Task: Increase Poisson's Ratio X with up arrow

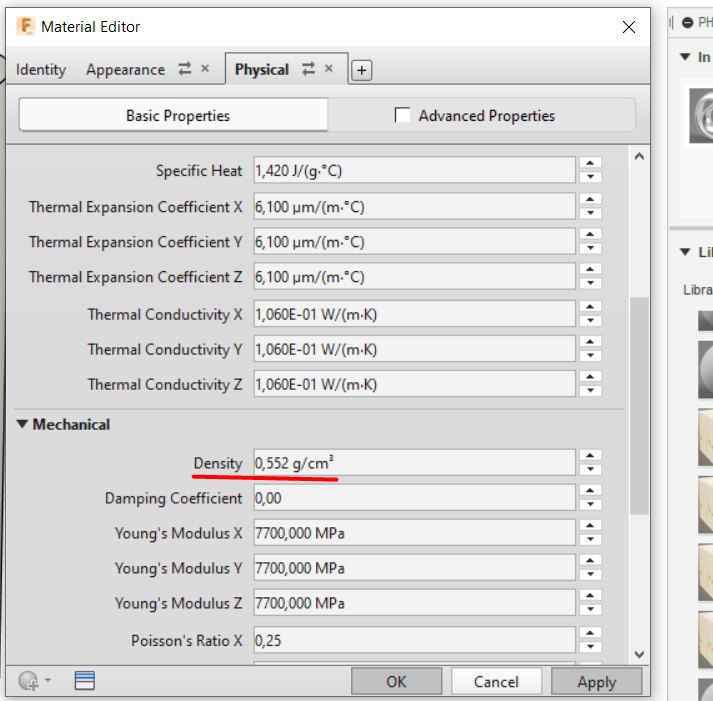Action: 590,633
